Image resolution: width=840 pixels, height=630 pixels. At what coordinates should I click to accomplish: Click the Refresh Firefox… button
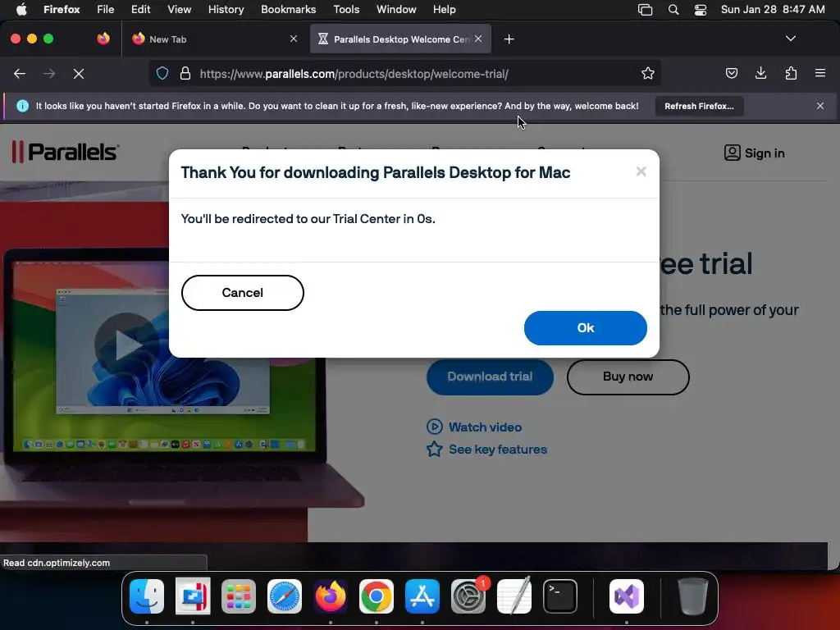tap(699, 106)
